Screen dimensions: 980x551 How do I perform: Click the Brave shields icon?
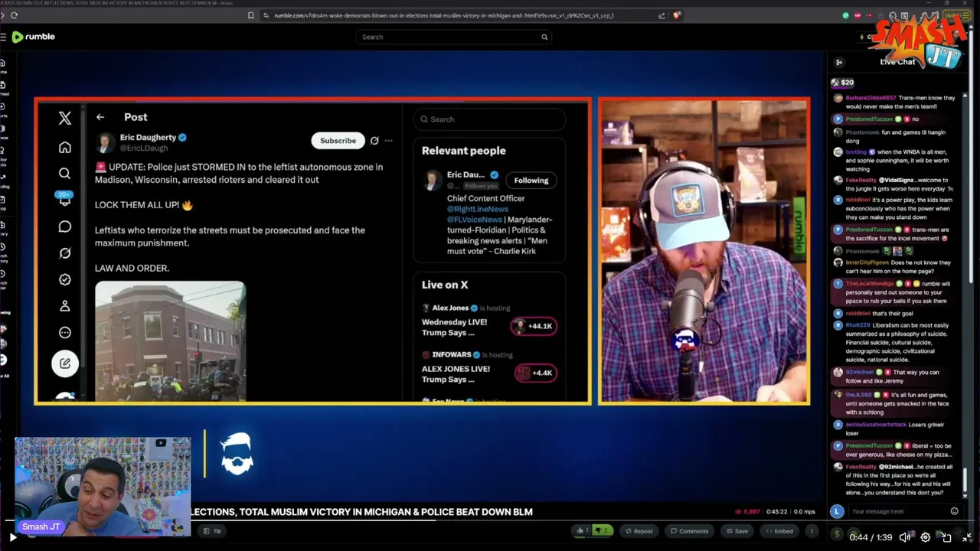(x=677, y=15)
